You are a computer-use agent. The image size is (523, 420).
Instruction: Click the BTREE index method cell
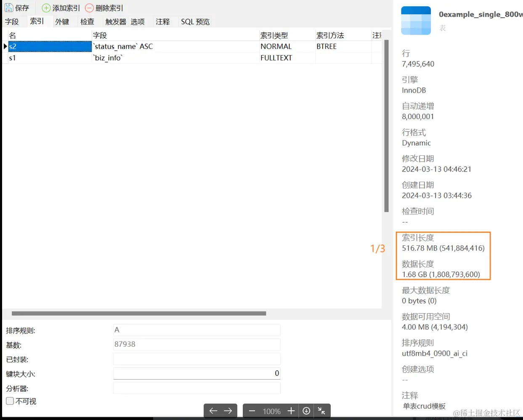click(343, 46)
